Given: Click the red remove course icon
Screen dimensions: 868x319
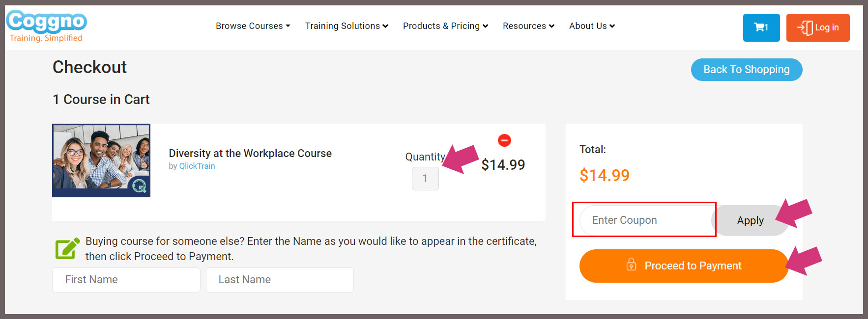Looking at the screenshot, I should pyautogui.click(x=504, y=140).
